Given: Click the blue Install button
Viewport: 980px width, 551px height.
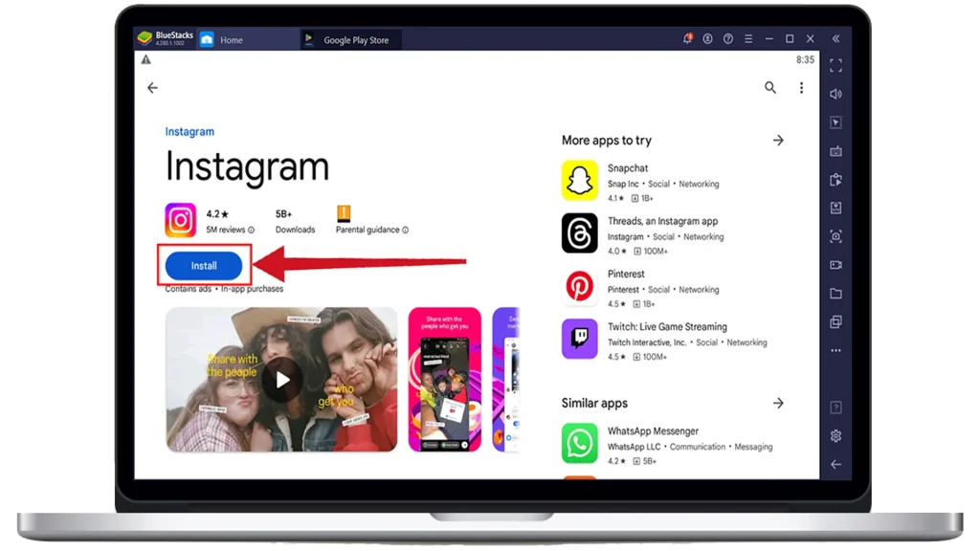Looking at the screenshot, I should tap(204, 266).
